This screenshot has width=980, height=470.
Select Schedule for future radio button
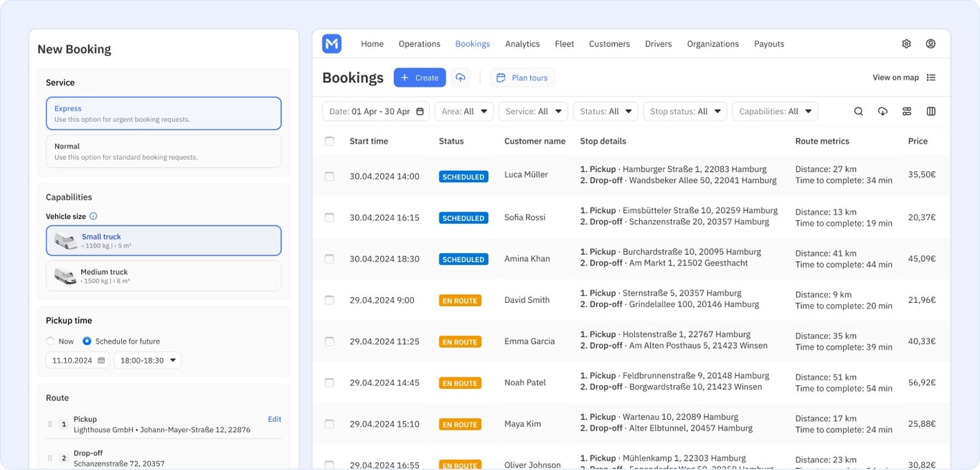pos(87,342)
